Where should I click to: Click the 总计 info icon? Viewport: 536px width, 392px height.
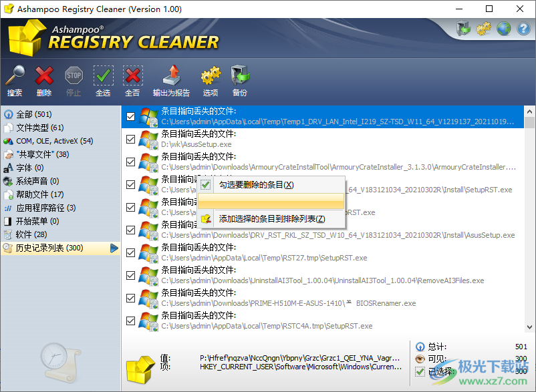coord(420,347)
